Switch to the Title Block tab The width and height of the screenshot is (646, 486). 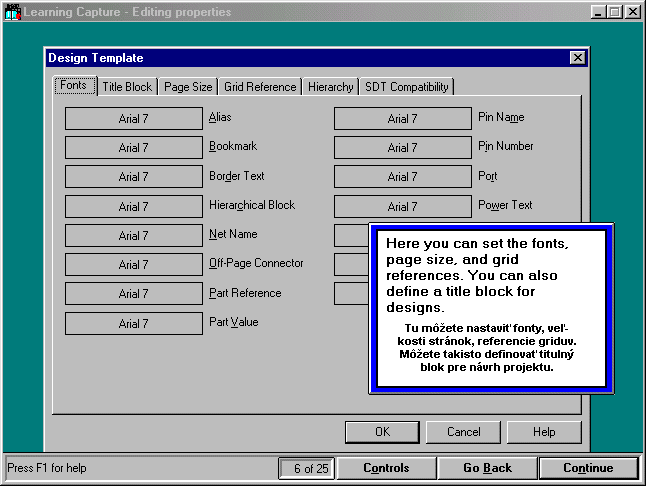point(127,87)
